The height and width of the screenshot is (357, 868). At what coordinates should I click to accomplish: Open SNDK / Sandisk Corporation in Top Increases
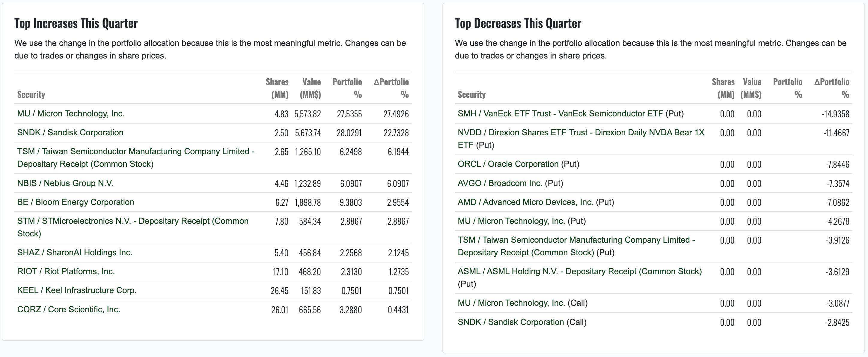coord(70,133)
